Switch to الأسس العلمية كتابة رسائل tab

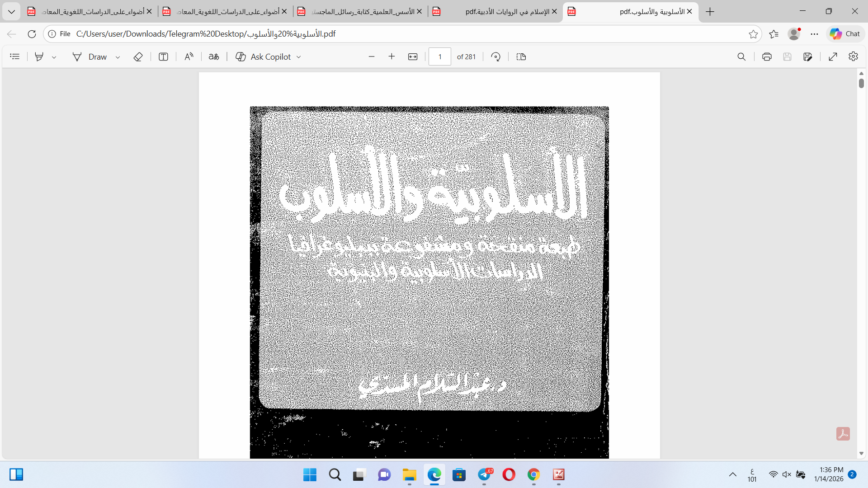pos(360,11)
